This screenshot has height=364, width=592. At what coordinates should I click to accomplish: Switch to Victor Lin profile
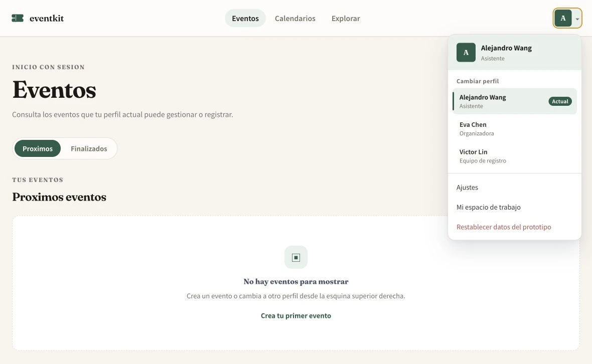pyautogui.click(x=514, y=156)
